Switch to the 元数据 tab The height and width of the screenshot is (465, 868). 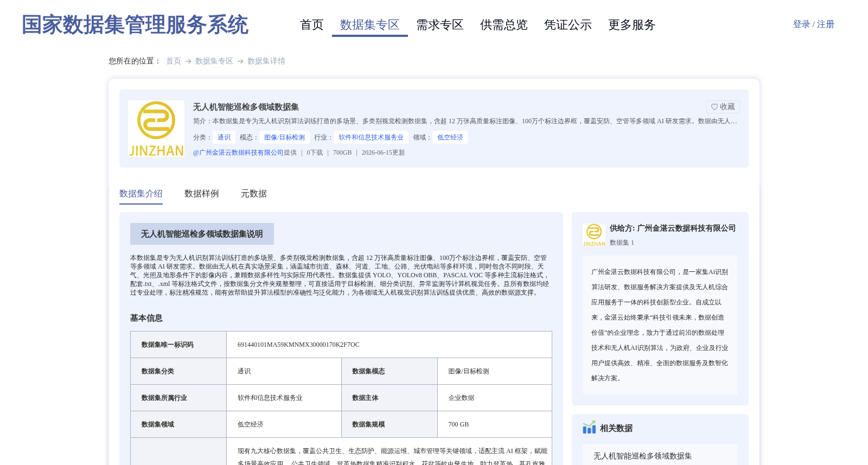tap(254, 194)
